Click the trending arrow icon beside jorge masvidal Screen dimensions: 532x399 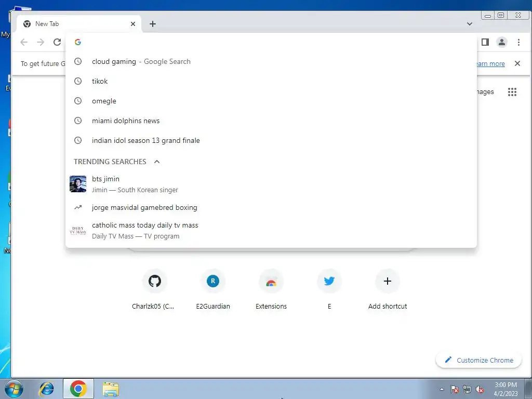pos(78,207)
